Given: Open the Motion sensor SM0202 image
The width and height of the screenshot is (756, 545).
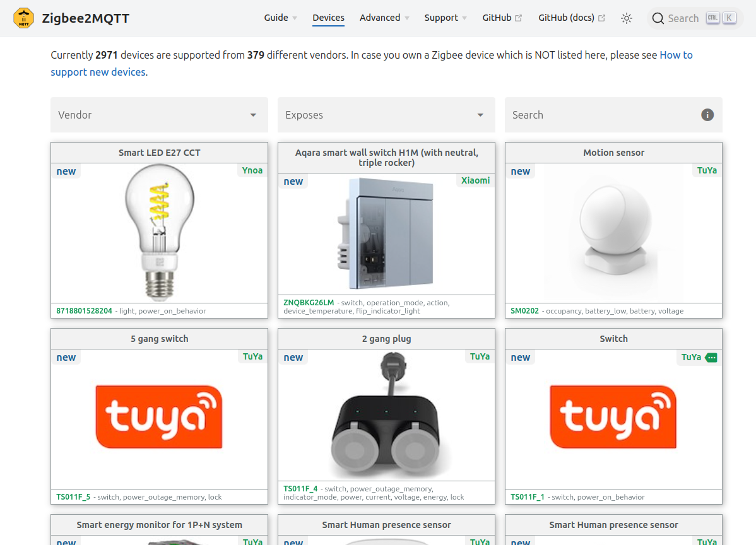Looking at the screenshot, I should click(x=614, y=234).
